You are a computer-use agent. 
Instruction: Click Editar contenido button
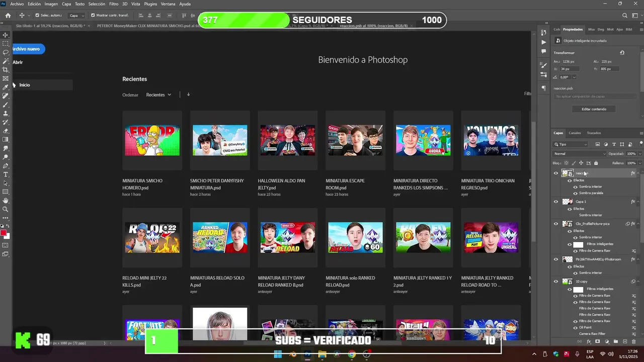(594, 109)
